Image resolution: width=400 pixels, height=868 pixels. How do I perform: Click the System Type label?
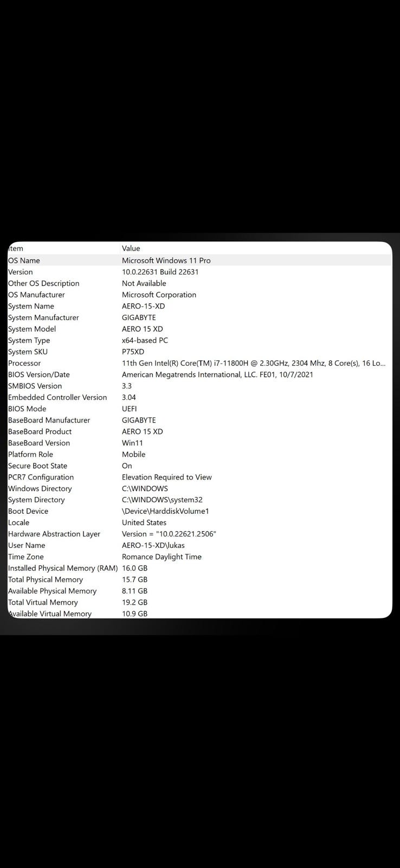click(29, 340)
